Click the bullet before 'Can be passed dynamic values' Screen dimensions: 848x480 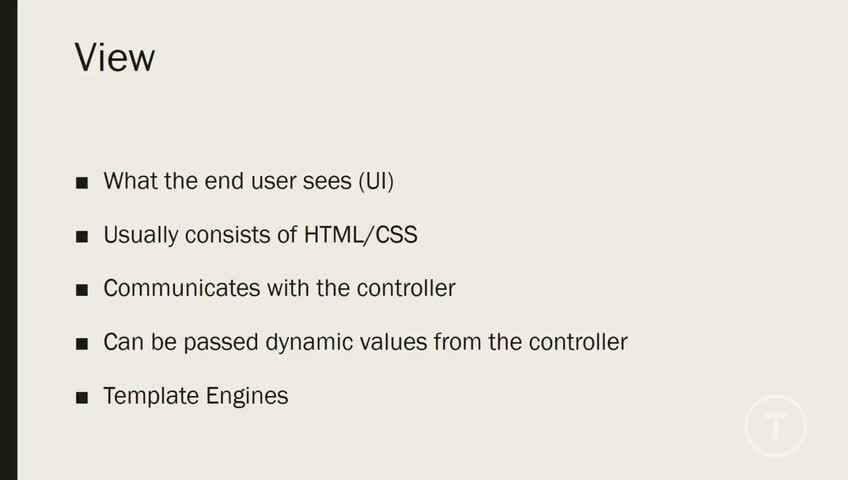82,344
